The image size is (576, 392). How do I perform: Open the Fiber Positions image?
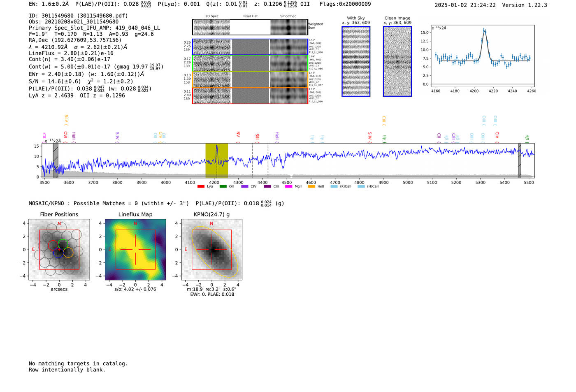click(59, 250)
